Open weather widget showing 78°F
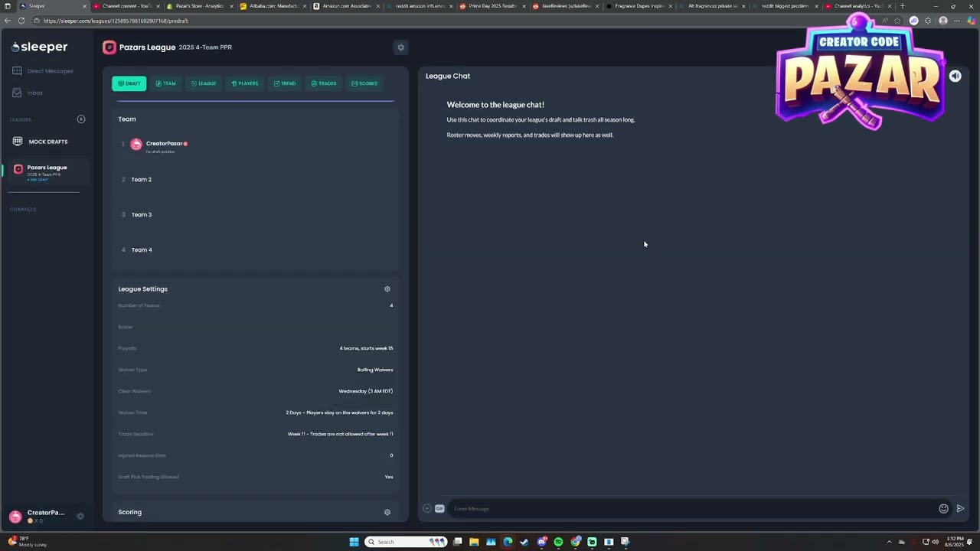The image size is (980, 551). pos(26,542)
